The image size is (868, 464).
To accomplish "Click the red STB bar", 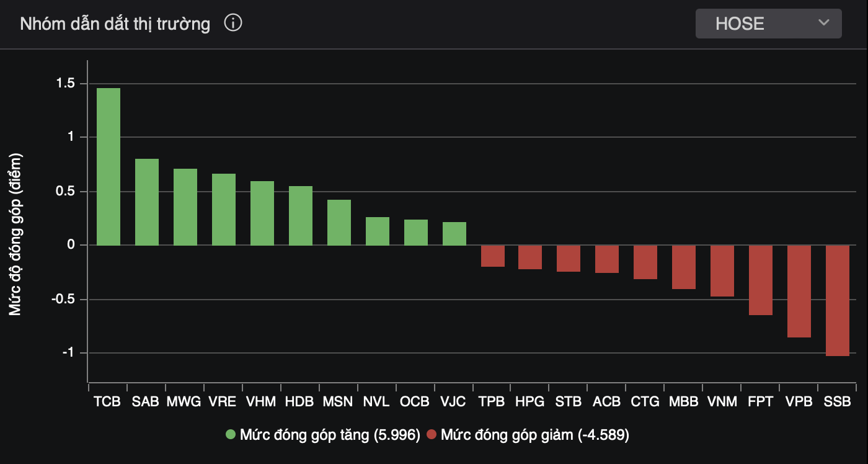I will [569, 259].
